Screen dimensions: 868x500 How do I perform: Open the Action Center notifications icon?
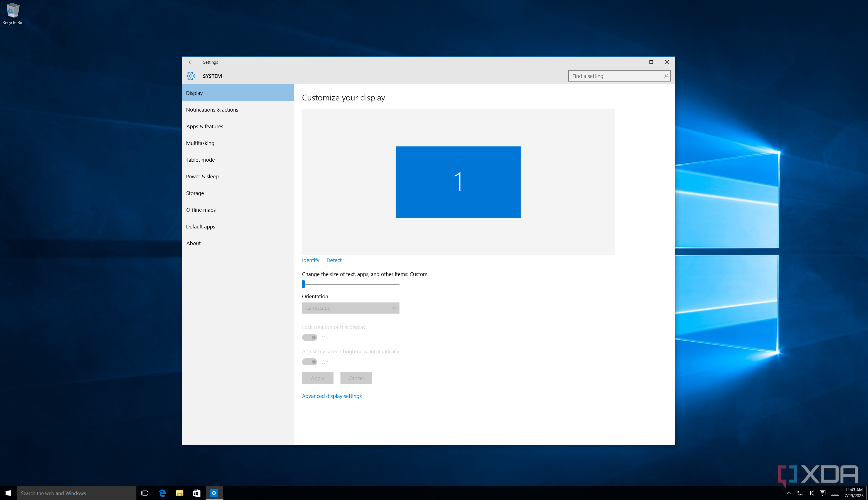tap(822, 493)
